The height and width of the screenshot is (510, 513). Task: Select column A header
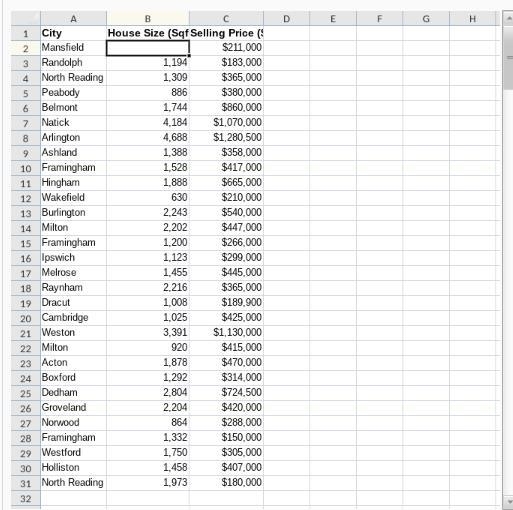tap(73, 19)
